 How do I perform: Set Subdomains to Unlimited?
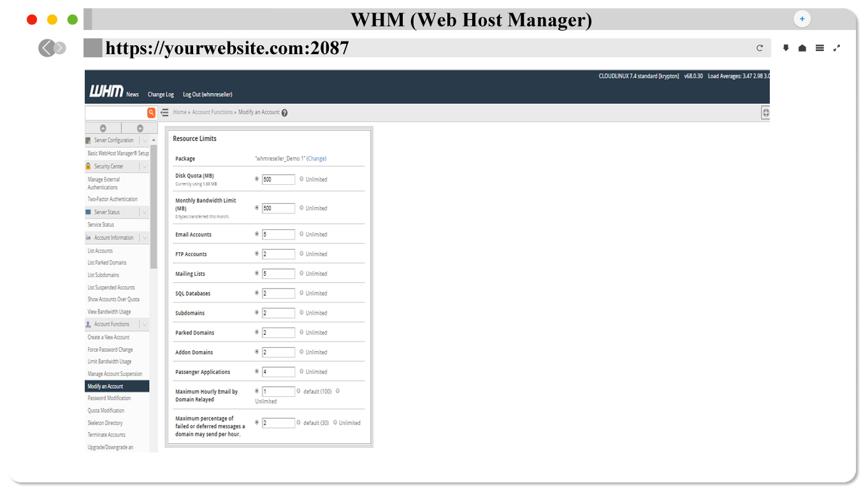(301, 313)
